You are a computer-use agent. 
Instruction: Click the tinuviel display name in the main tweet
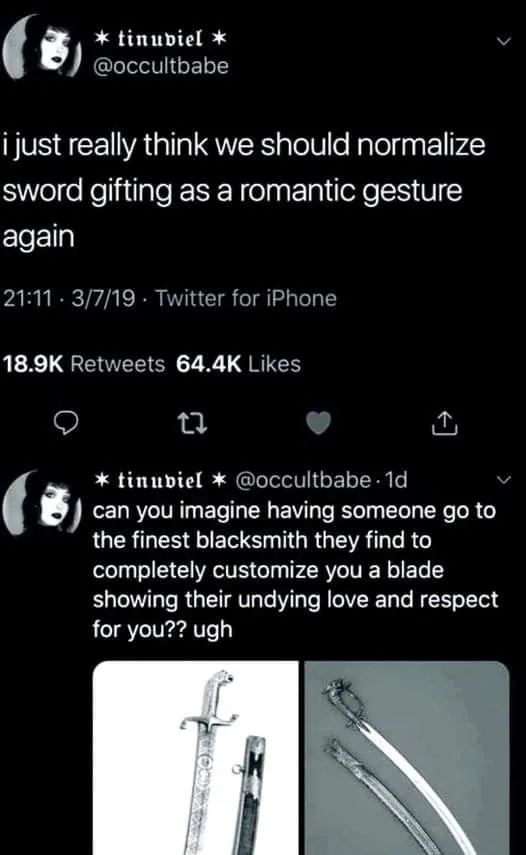(160, 38)
